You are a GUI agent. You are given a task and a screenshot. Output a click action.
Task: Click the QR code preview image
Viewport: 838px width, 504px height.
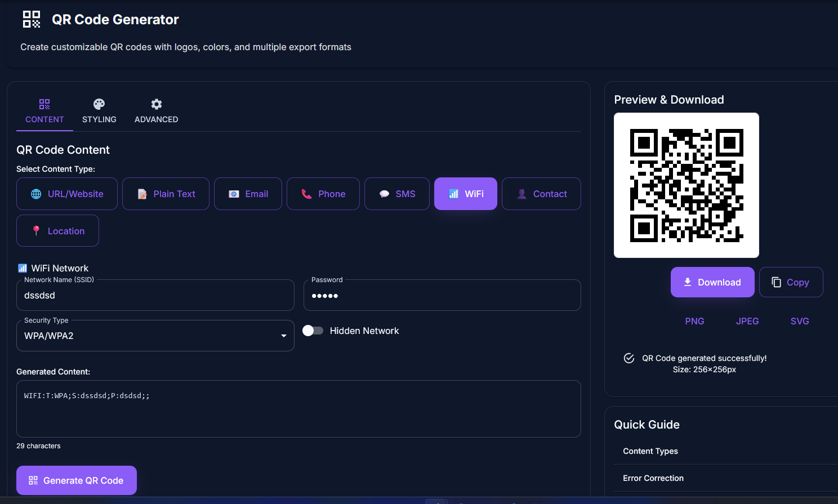(687, 185)
